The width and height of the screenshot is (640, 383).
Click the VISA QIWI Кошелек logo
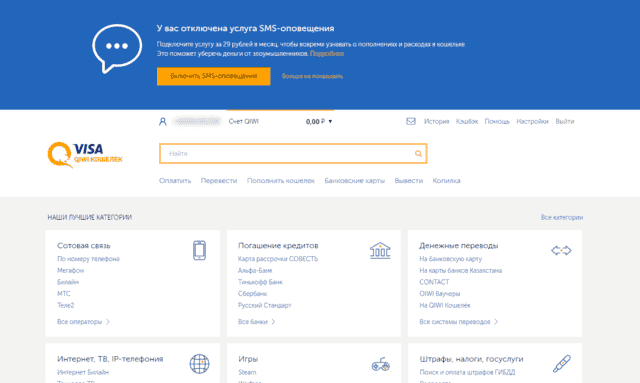[85, 154]
